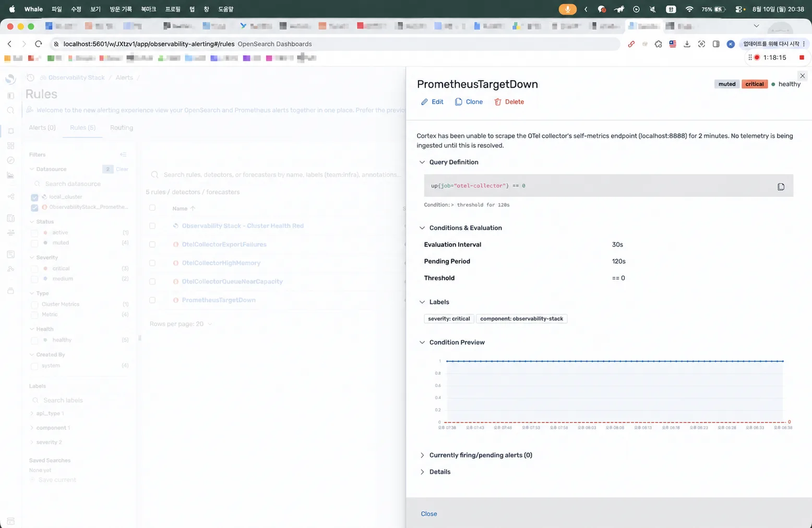Check the active status filter
812x528 pixels.
[34, 233]
